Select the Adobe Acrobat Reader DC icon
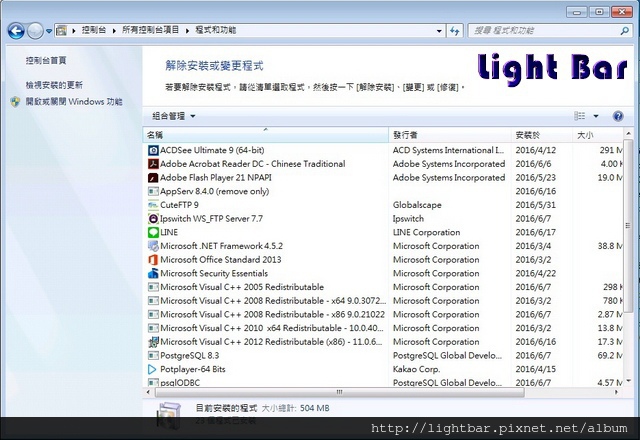The height and width of the screenshot is (440, 640). 153,164
